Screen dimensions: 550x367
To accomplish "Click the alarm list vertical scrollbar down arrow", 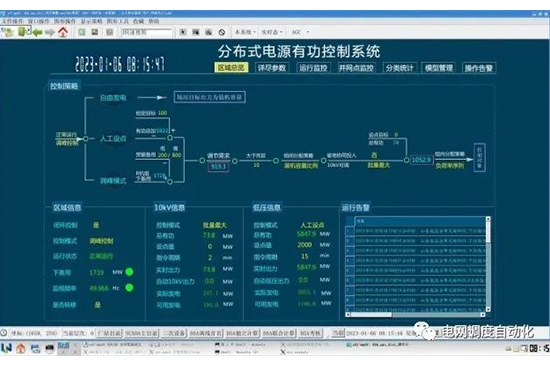I will coord(488,309).
